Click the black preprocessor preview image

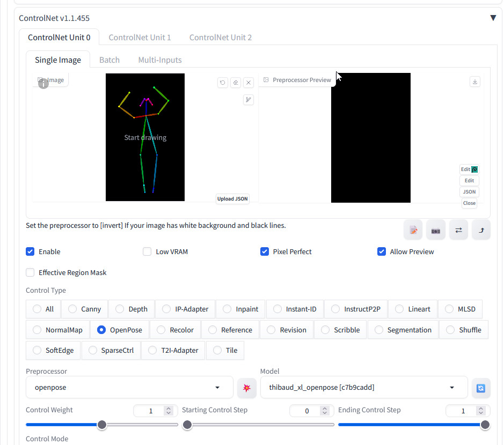pyautogui.click(x=370, y=138)
